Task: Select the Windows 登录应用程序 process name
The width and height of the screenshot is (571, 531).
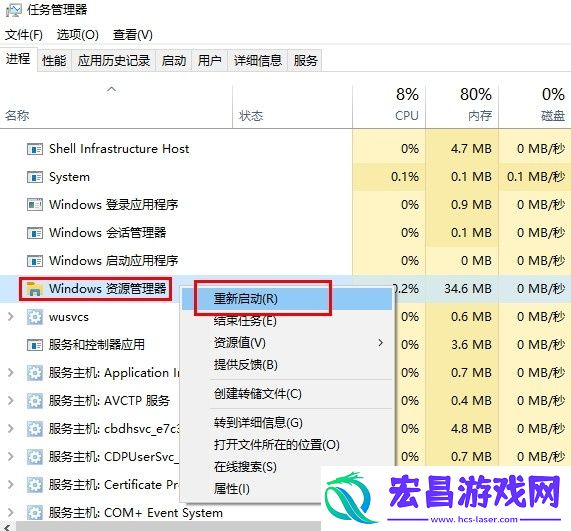Action: coord(114,205)
